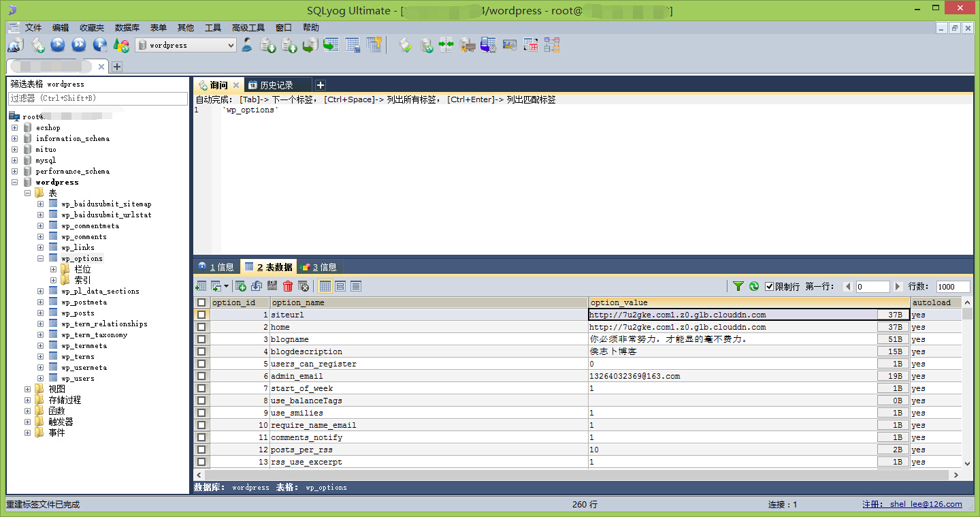Click the alter table toolbar icon
The height and width of the screenshot is (517, 980).
353,45
